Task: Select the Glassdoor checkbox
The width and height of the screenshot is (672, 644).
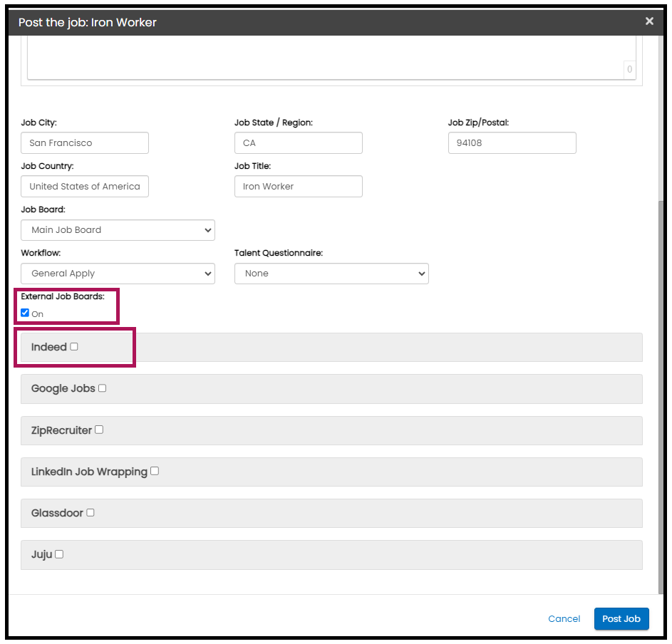Action: pyautogui.click(x=91, y=512)
